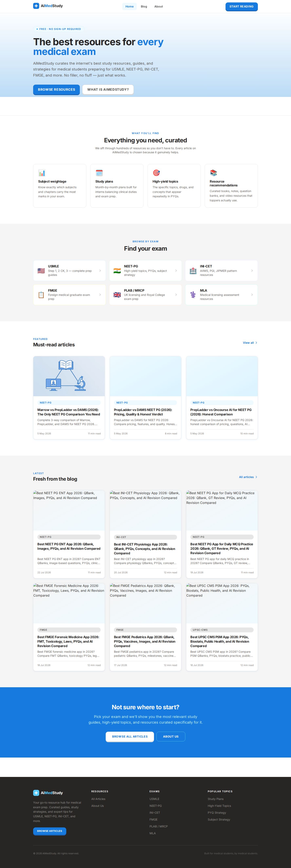Click the START READING button

click(x=241, y=6)
